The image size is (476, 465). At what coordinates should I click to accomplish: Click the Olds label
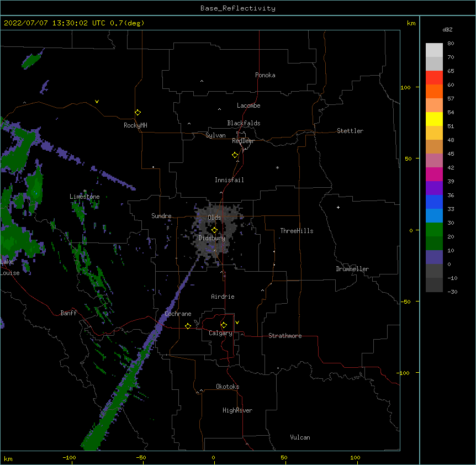pyautogui.click(x=214, y=218)
